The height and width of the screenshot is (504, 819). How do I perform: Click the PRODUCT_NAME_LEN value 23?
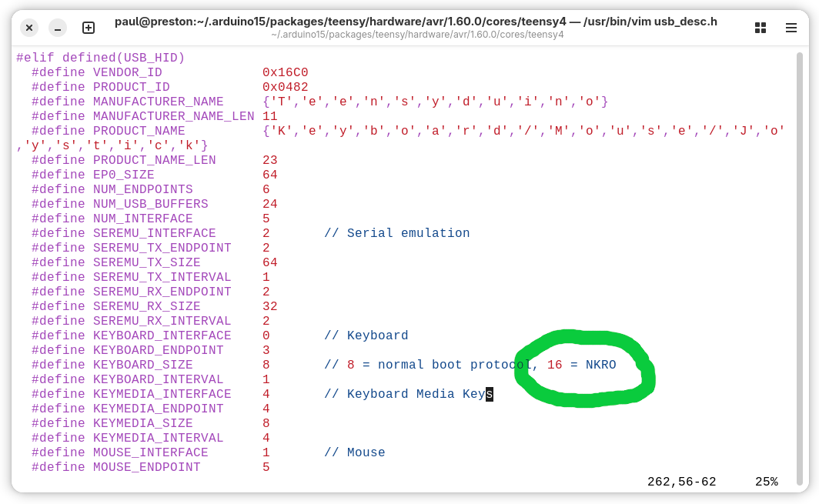270,160
